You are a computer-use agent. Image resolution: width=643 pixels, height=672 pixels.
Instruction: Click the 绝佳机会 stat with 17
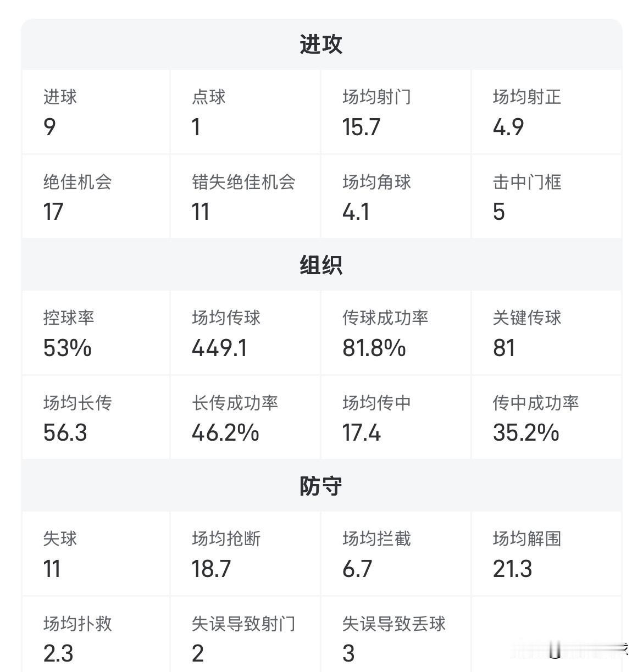pyautogui.click(x=96, y=197)
